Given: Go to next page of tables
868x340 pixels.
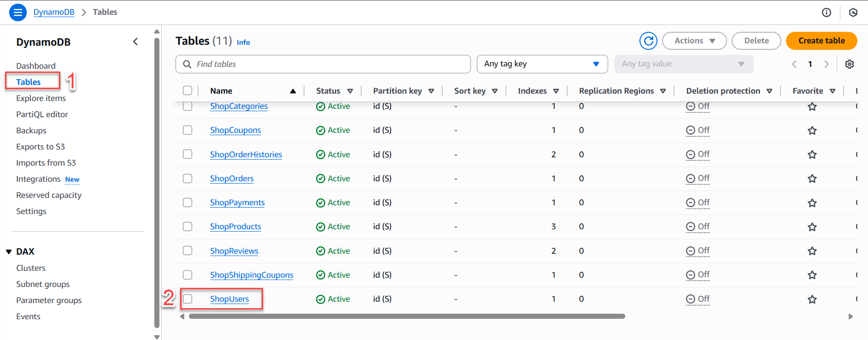Looking at the screenshot, I should click(x=827, y=64).
